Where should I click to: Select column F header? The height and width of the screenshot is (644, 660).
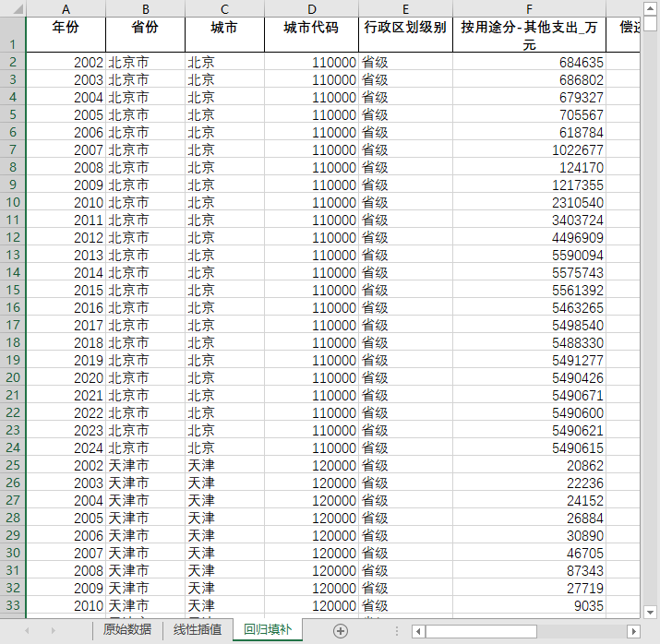click(530, 9)
